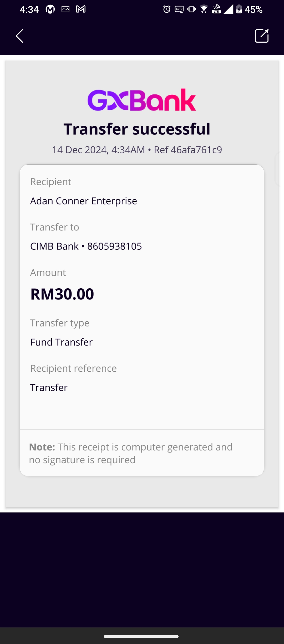
Task: Tap recipient name Adan Conner Enterprise
Action: 84,201
